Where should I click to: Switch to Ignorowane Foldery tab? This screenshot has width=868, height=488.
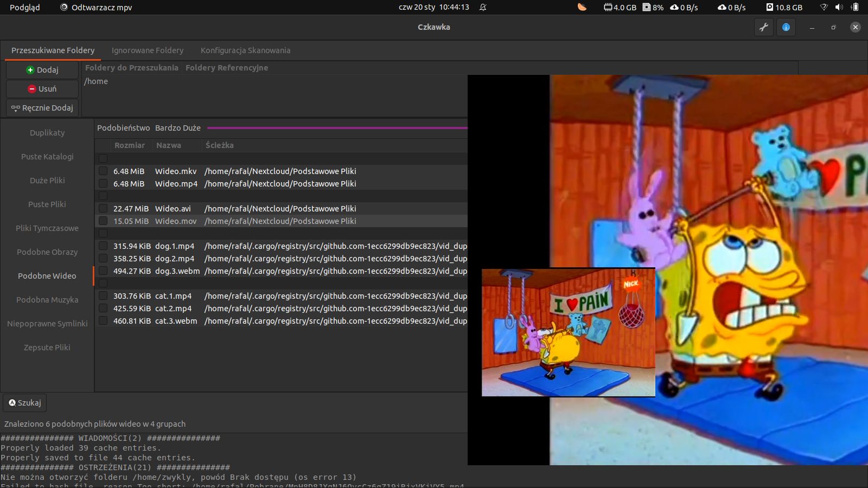click(148, 50)
